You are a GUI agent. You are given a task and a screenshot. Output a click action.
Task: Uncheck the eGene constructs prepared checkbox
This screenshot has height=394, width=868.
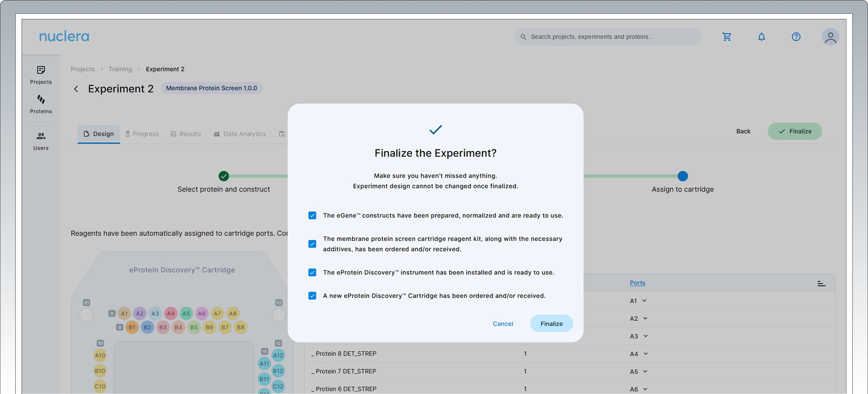[312, 216]
